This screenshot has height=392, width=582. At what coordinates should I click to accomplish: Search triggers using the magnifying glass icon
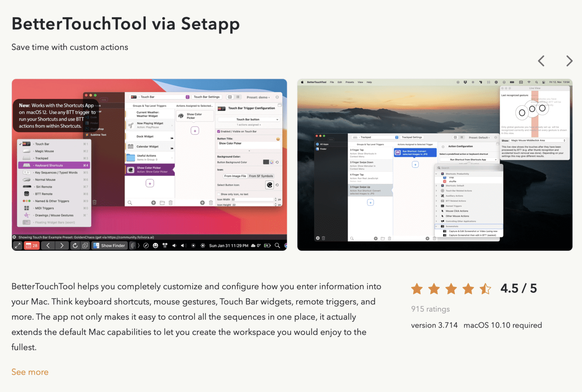(130, 203)
